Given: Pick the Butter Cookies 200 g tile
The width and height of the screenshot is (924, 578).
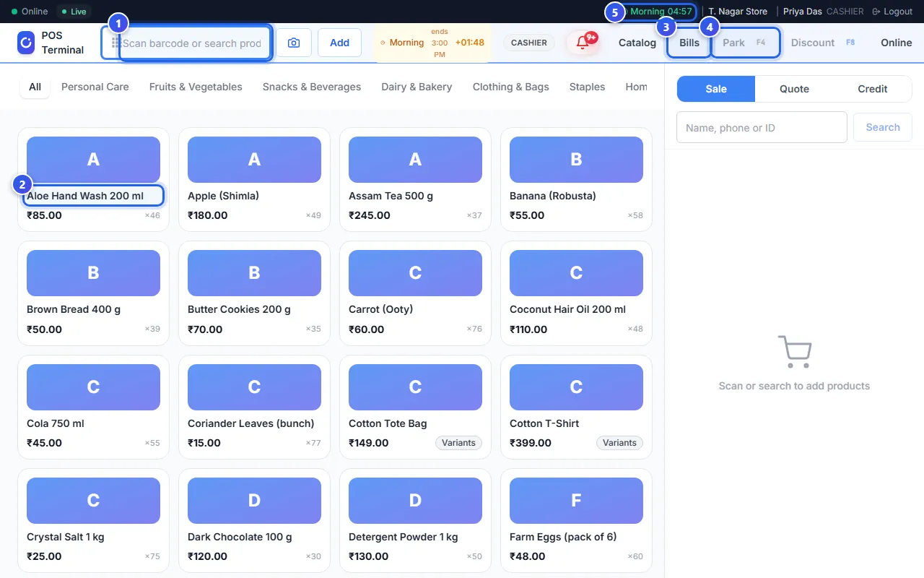Looking at the screenshot, I should [254, 293].
